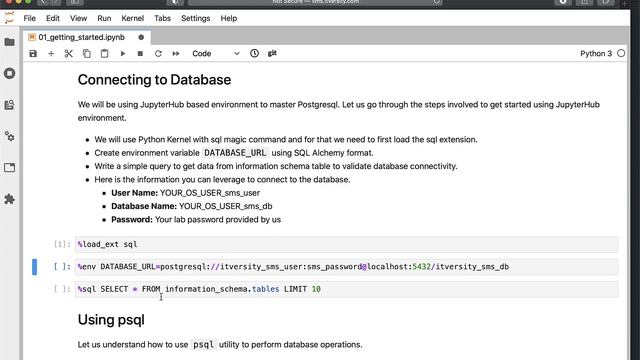The image size is (640, 360).
Task: Open the clock icon in notebook toolbar
Action: (x=254, y=53)
